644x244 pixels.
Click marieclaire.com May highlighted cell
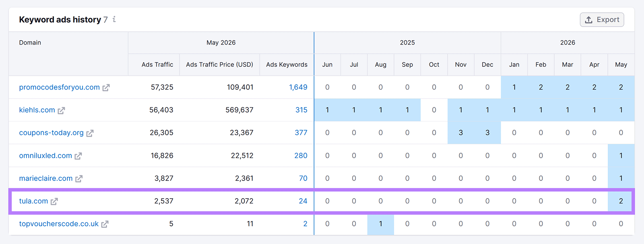[x=621, y=178]
